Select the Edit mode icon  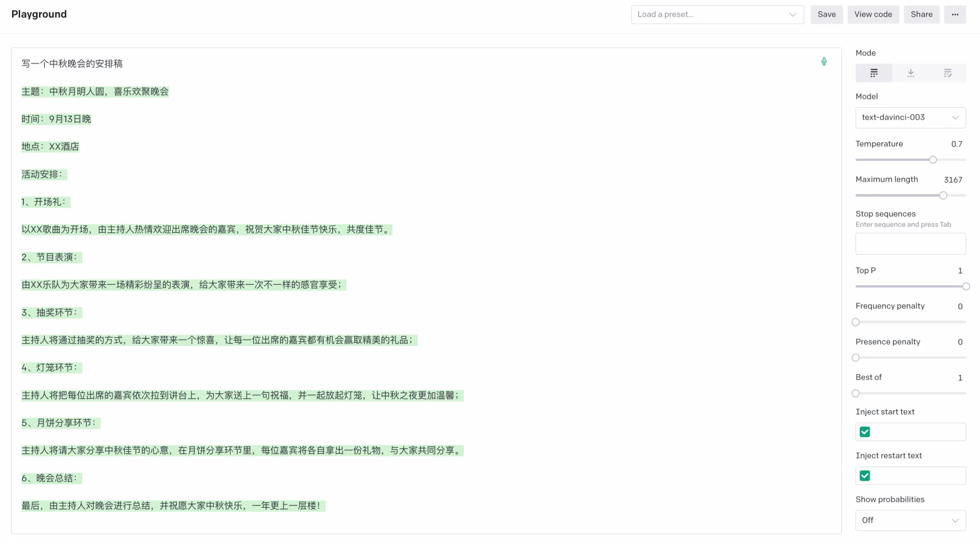click(x=948, y=73)
